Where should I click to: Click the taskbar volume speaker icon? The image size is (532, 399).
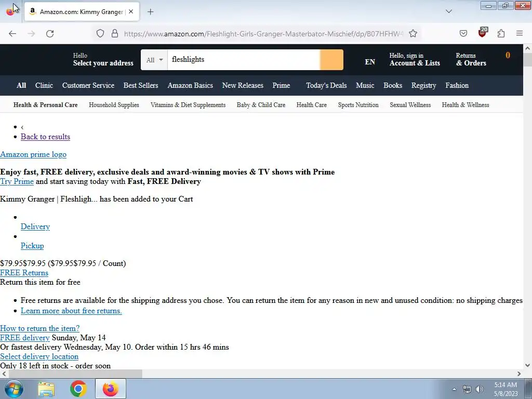click(479, 389)
